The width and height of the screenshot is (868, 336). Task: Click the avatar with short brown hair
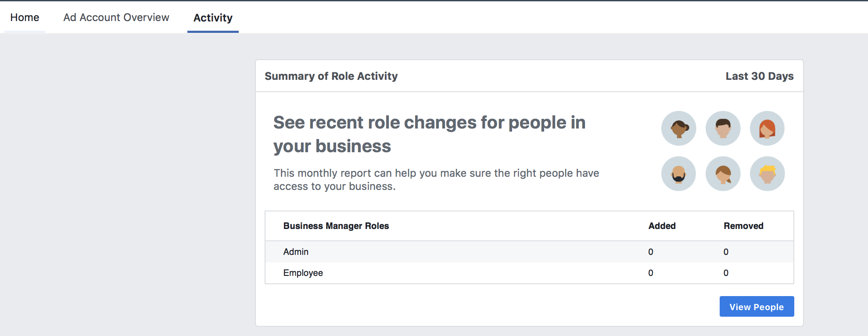(723, 128)
